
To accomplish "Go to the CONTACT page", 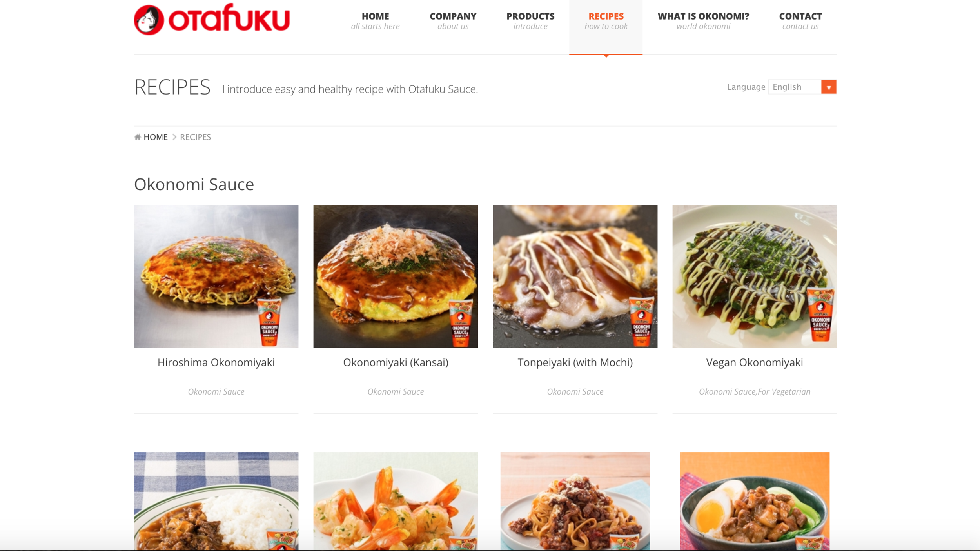I will tap(800, 21).
